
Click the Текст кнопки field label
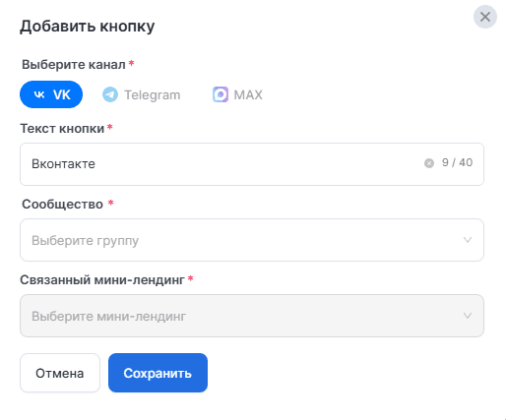pyautogui.click(x=62, y=129)
